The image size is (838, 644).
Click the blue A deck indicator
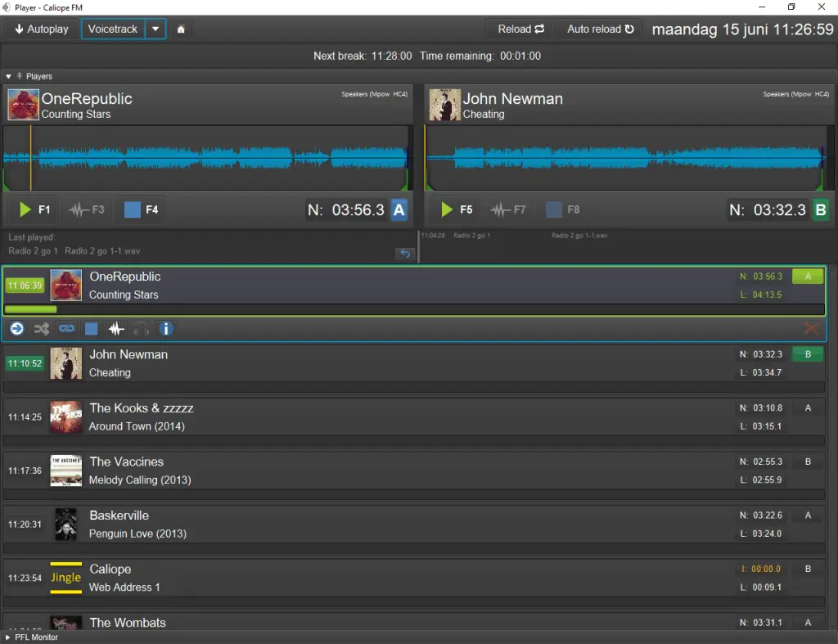(x=399, y=209)
